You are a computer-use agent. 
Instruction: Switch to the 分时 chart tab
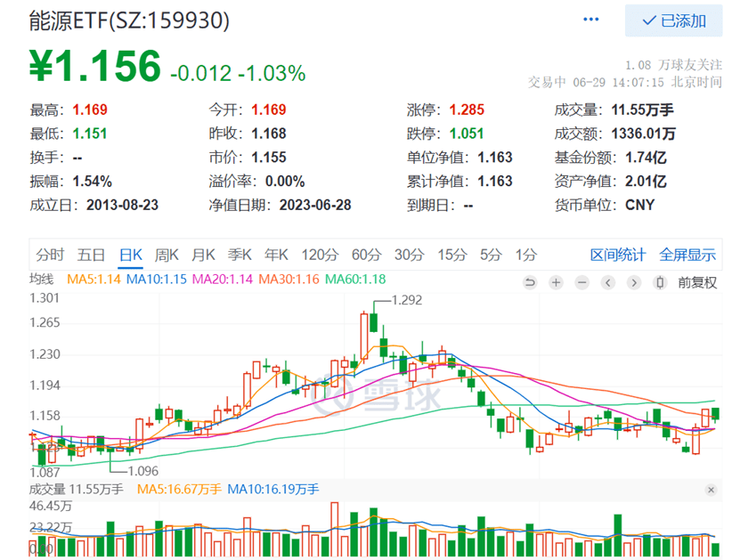pyautogui.click(x=50, y=255)
